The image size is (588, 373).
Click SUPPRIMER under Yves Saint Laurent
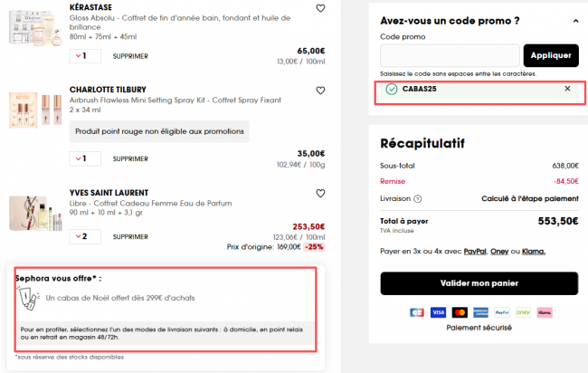tap(130, 236)
